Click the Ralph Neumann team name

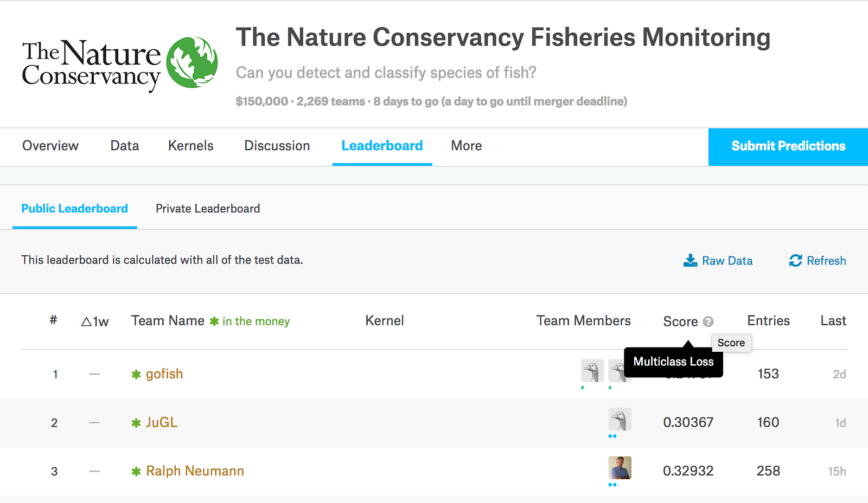[195, 471]
